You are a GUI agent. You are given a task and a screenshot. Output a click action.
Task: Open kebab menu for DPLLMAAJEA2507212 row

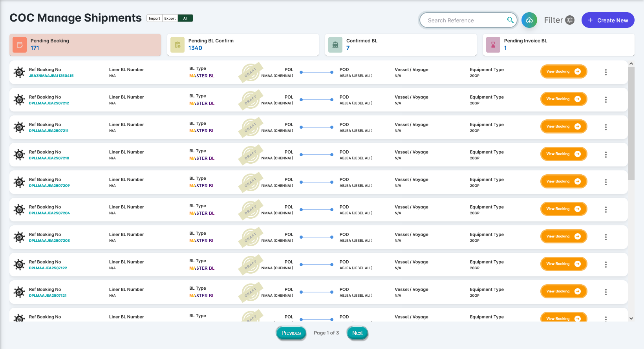(x=606, y=100)
